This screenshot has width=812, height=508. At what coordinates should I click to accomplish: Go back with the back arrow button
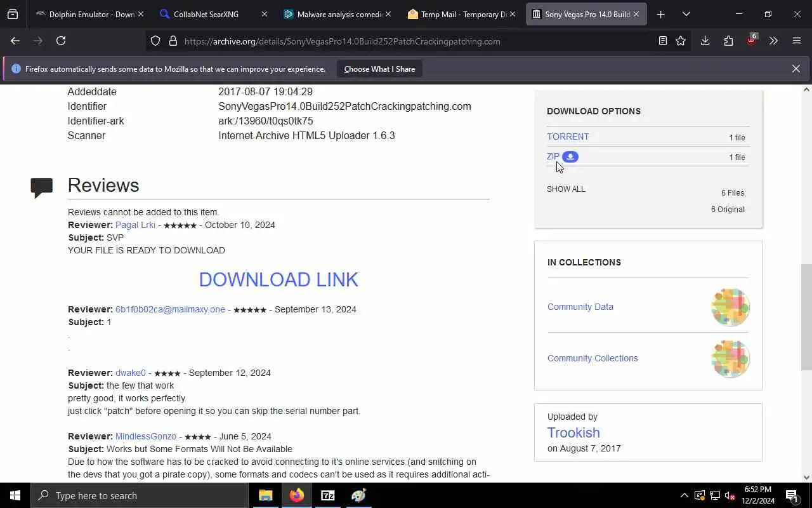[x=15, y=41]
